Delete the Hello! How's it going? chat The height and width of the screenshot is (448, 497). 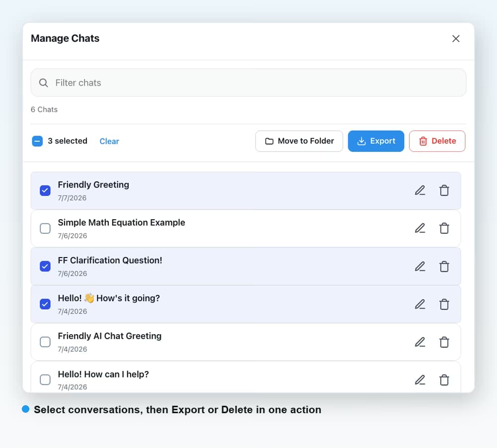click(444, 304)
